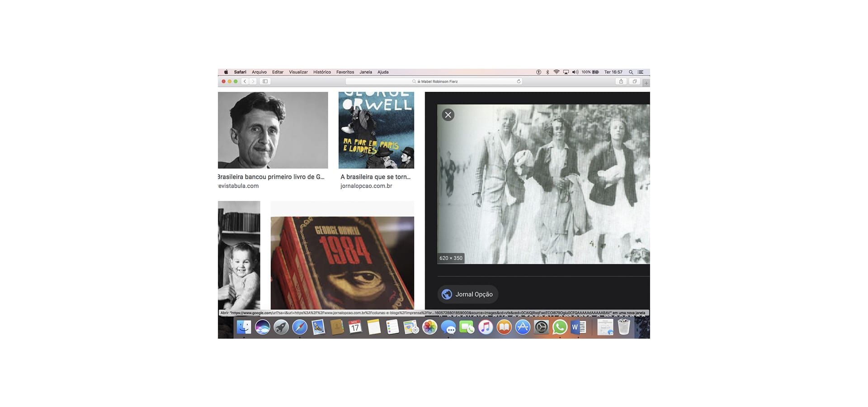
Task: Open Reminders from the Dock
Action: tap(392, 327)
